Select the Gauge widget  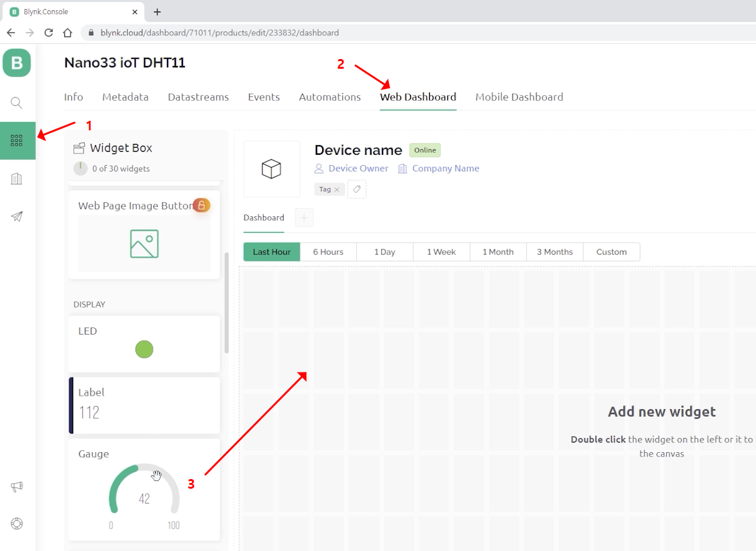[144, 489]
